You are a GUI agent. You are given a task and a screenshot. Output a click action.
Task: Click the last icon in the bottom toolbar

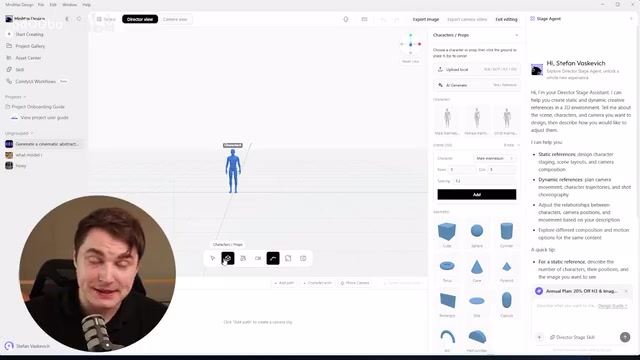pos(303,258)
